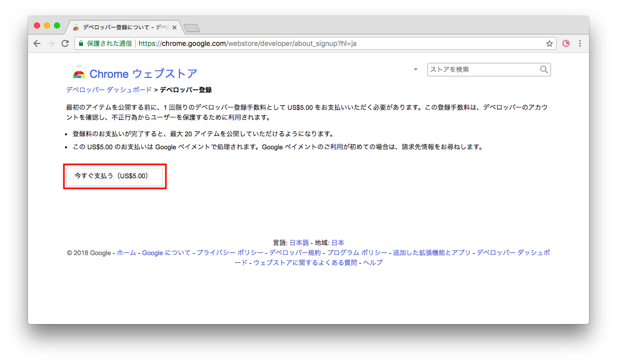Open the ウェブストアに関するよくある質問 link
The image size is (617, 364).
pos(305,263)
